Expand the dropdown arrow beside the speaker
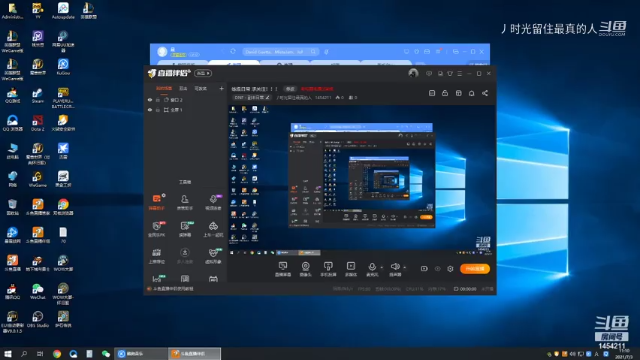Screen dimensions: 640x360 click(404, 268)
